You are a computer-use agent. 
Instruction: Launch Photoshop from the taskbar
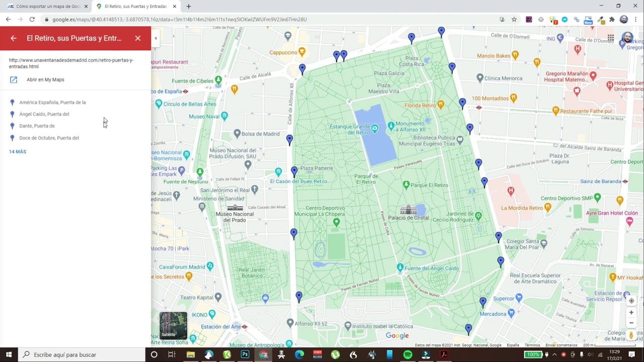coord(245,354)
